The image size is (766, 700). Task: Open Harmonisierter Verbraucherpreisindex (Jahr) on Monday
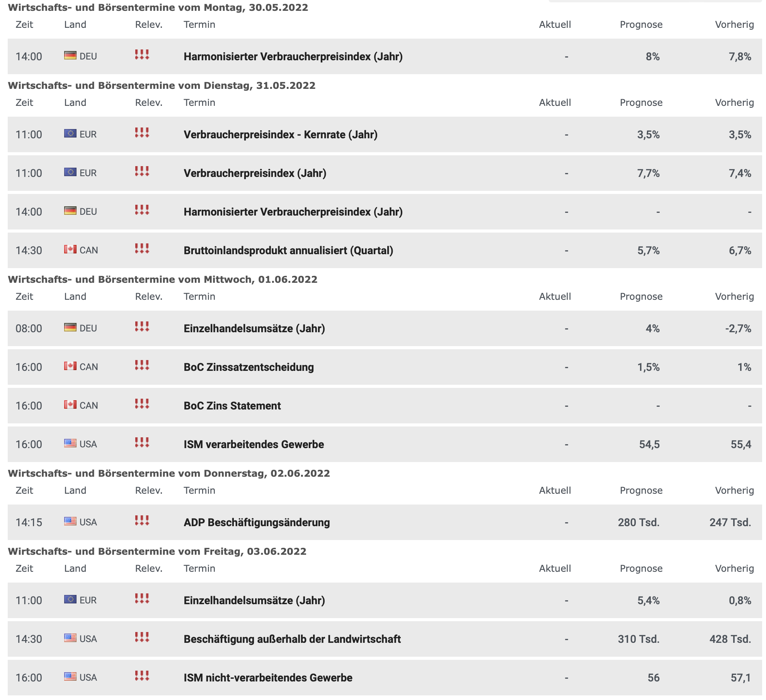[x=293, y=57]
